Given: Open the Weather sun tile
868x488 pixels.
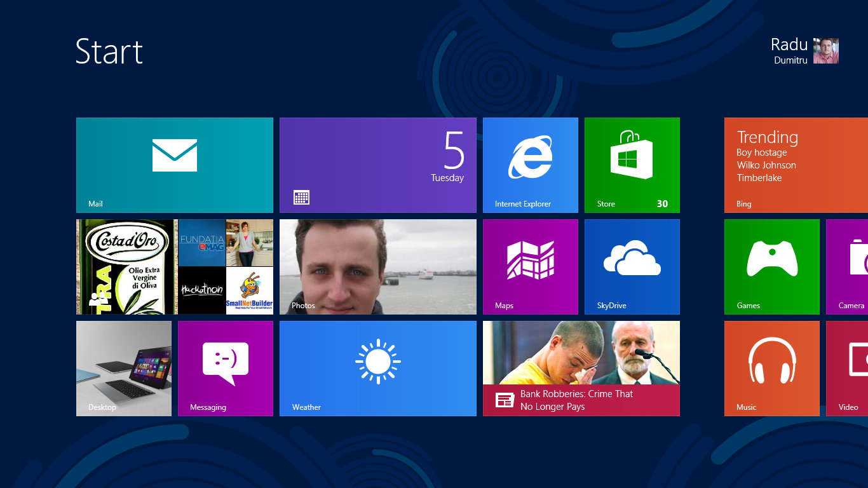Looking at the screenshot, I should 378,369.
